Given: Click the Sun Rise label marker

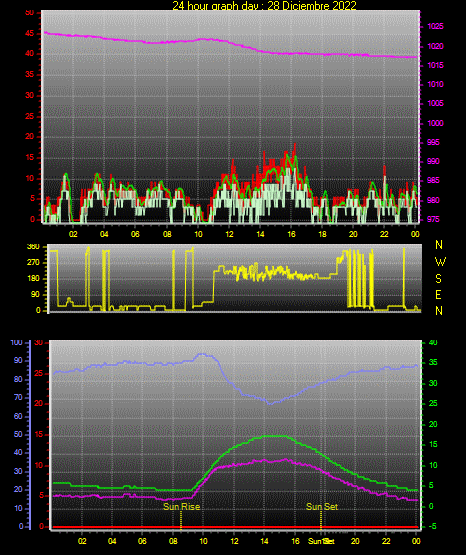Looking at the screenshot, I should (x=182, y=507).
